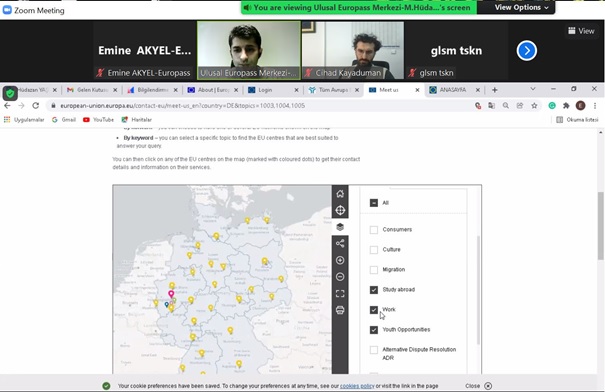Print the map with the printer icon
Viewport: 605px width, 392px height.
pyautogui.click(x=340, y=310)
